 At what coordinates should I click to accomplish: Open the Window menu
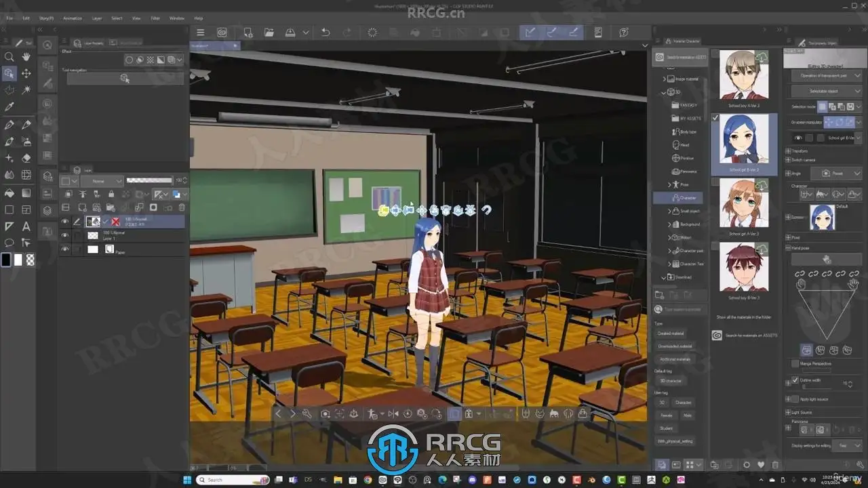pos(177,18)
